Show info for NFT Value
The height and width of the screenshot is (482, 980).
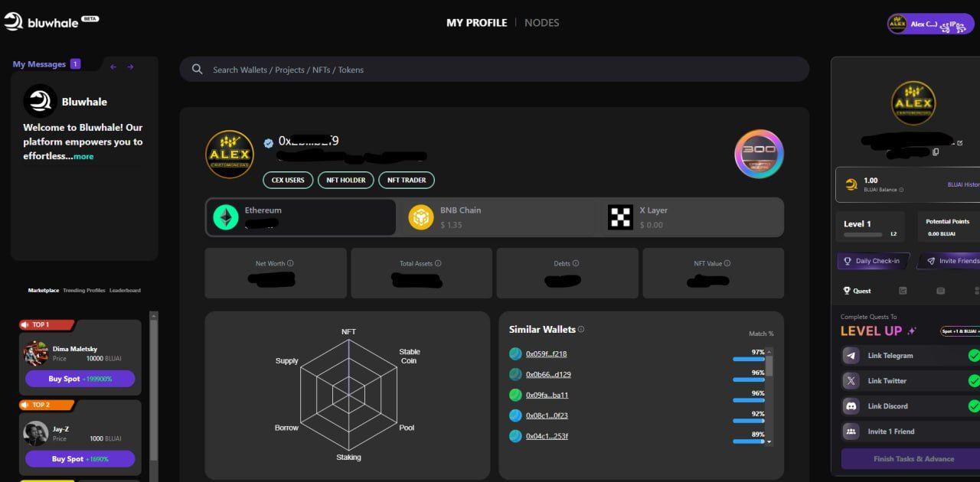[x=727, y=263]
